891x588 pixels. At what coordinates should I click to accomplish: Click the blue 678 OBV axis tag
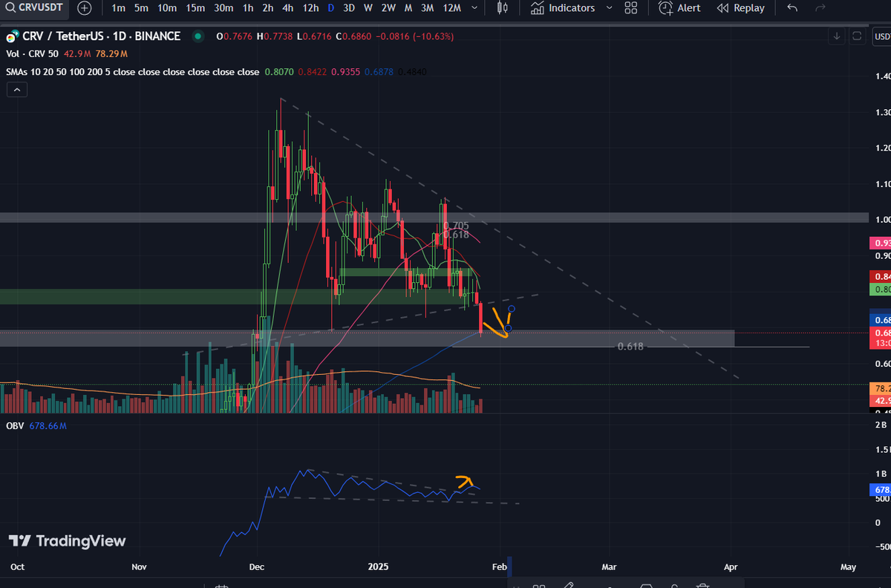(x=879, y=490)
